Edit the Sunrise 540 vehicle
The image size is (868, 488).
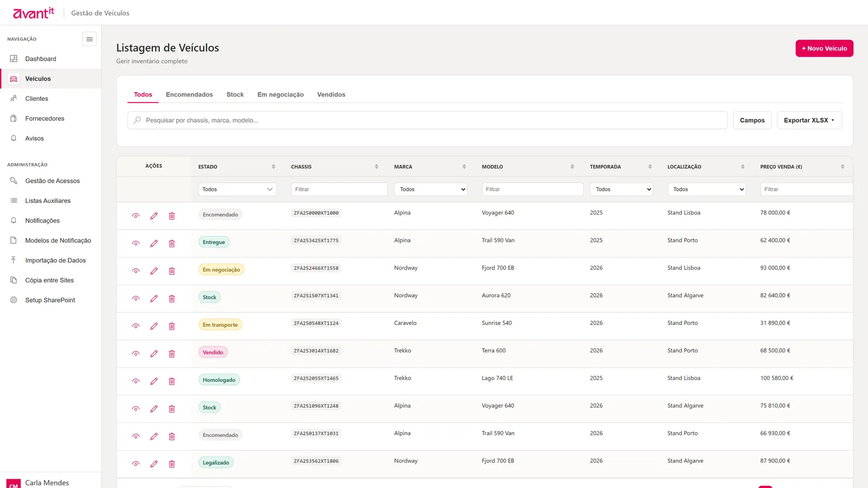(154, 326)
